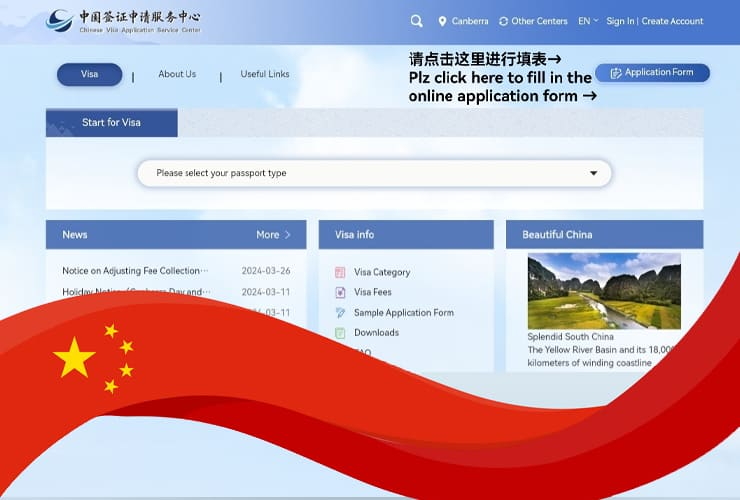Open the About Us menu
The height and width of the screenshot is (500, 740).
coord(177,74)
